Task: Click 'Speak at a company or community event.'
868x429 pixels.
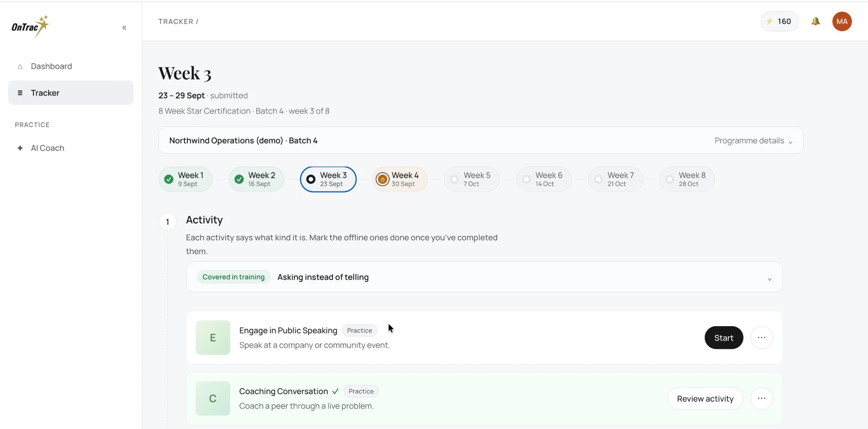Action: click(x=315, y=345)
